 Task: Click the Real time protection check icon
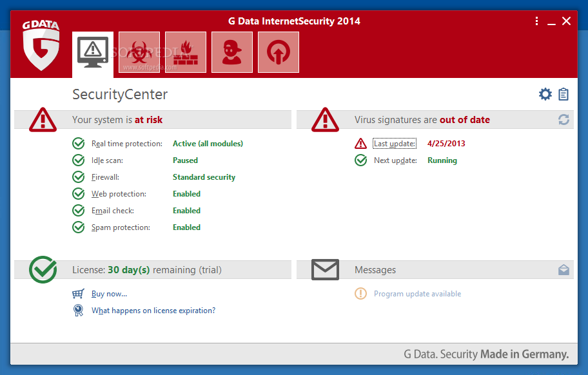79,144
